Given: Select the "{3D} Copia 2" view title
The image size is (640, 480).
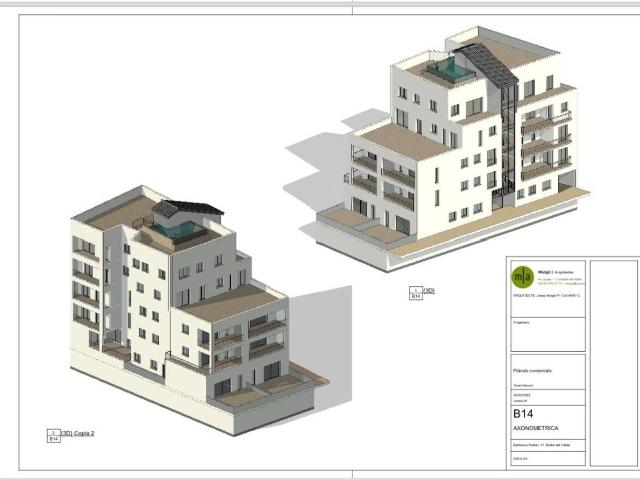Looking at the screenshot, I should coord(78,433).
